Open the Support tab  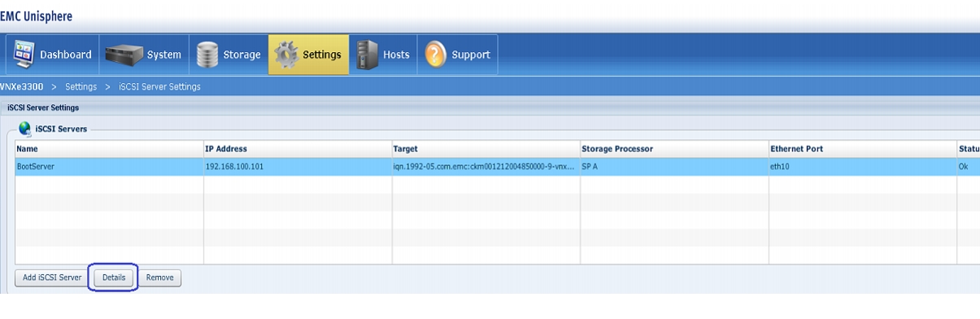pyautogui.click(x=457, y=55)
